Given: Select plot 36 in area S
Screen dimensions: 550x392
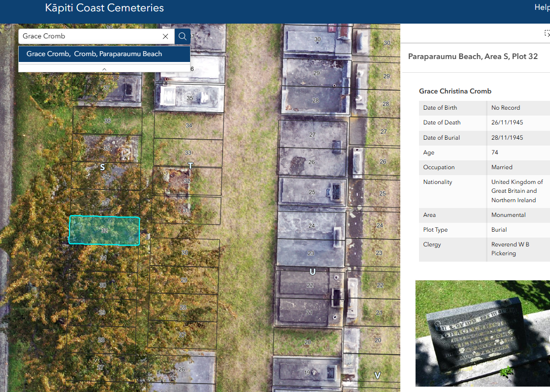Looking at the screenshot, I should click(107, 121).
